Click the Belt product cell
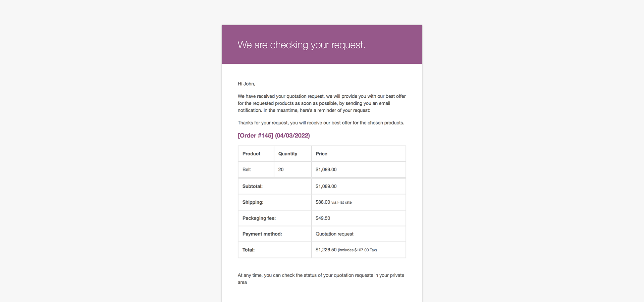Screen dimensions: 644x302 pos(247,169)
